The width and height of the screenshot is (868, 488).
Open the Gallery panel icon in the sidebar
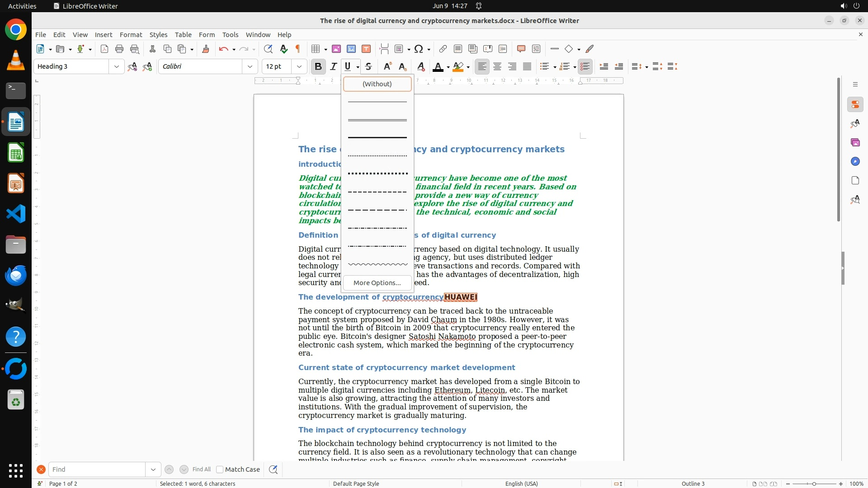[x=855, y=142]
